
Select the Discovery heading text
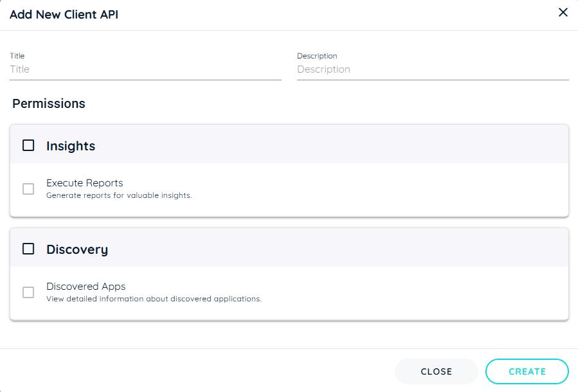point(77,249)
